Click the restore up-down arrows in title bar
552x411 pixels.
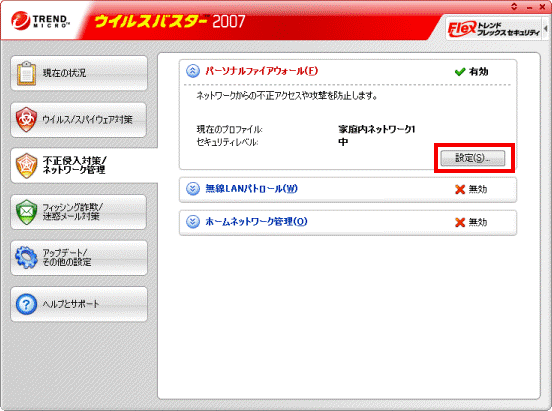click(514, 6)
